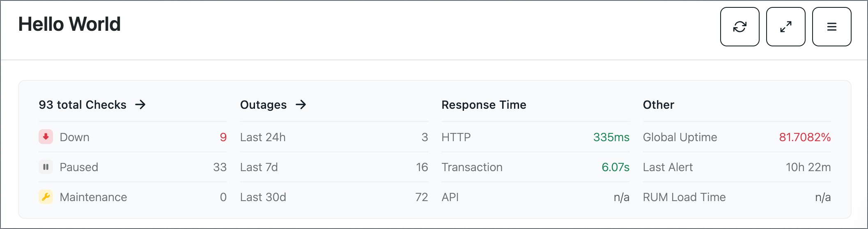Click the Last 30d outages row
Viewport: 868px width, 229px height.
pos(334,197)
